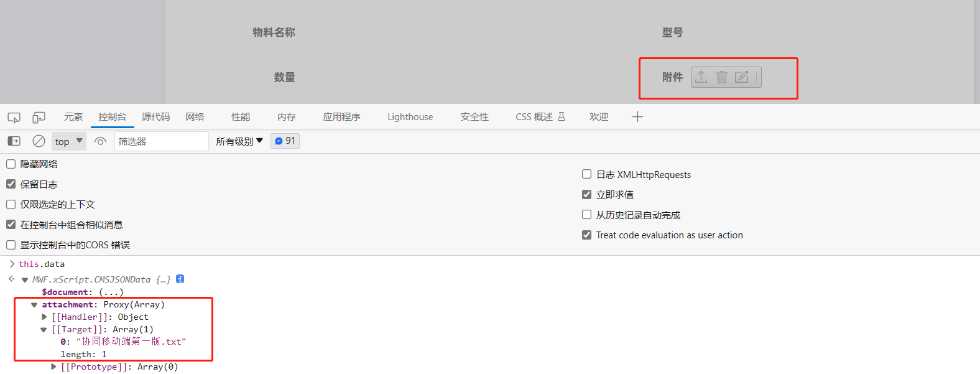Open the 性能 tab
980x374 pixels.
241,117
